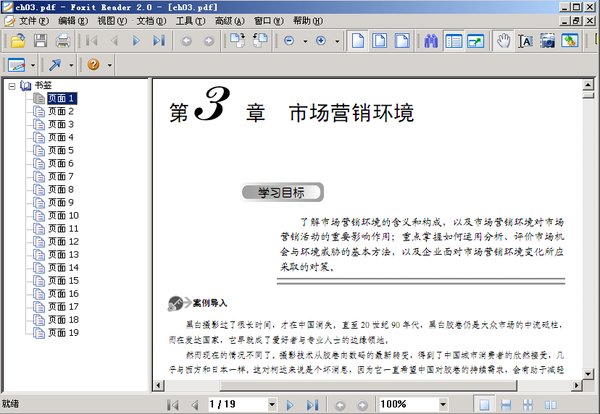Select the arrow drawing tool

[55, 65]
